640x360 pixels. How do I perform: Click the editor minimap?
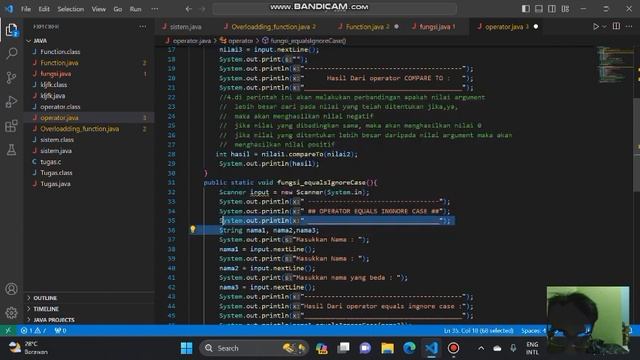coord(614,64)
